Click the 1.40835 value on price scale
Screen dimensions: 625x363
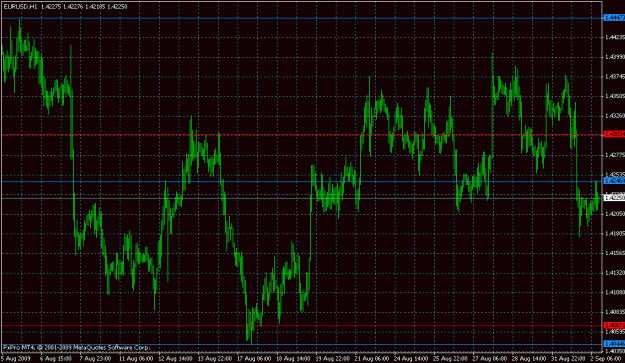pos(615,312)
